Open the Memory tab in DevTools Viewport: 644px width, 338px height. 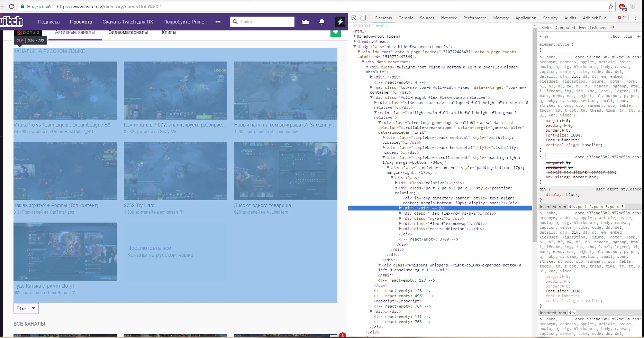point(501,18)
